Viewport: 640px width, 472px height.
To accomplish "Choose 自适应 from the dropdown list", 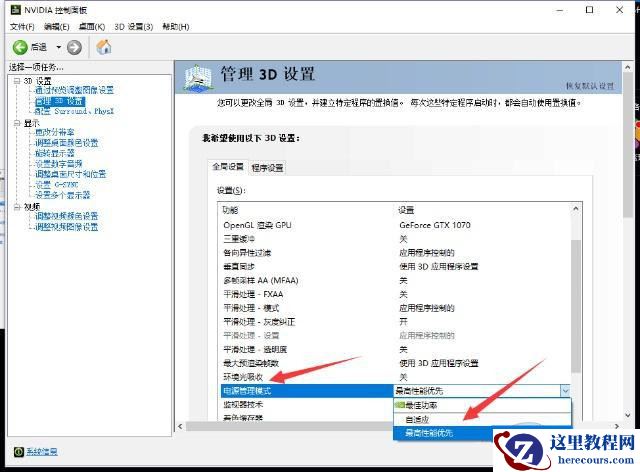I will click(x=482, y=419).
